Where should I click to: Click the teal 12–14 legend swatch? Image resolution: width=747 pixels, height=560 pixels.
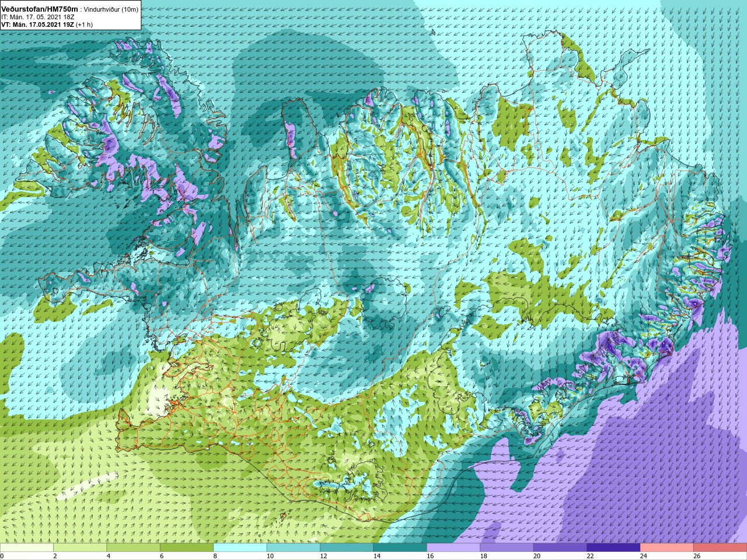pyautogui.click(x=347, y=548)
